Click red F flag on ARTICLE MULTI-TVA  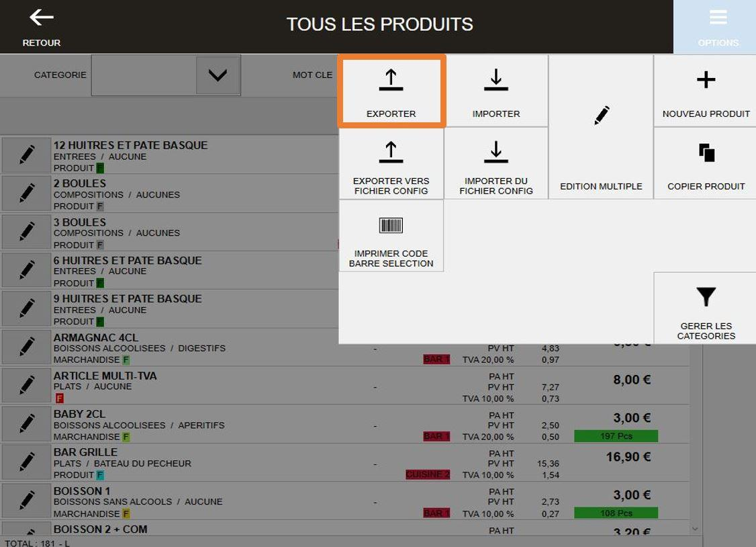click(59, 398)
